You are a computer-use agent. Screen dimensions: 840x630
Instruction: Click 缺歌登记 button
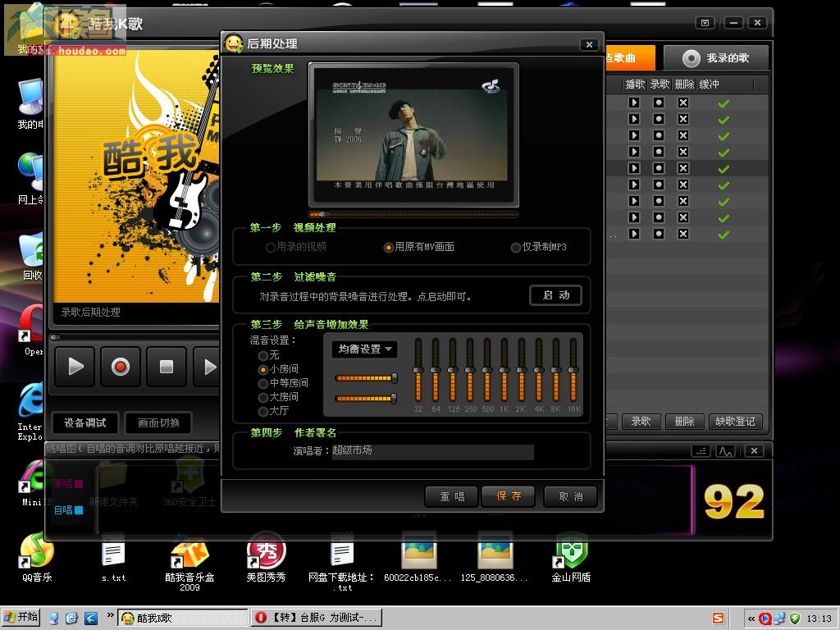[x=735, y=422]
